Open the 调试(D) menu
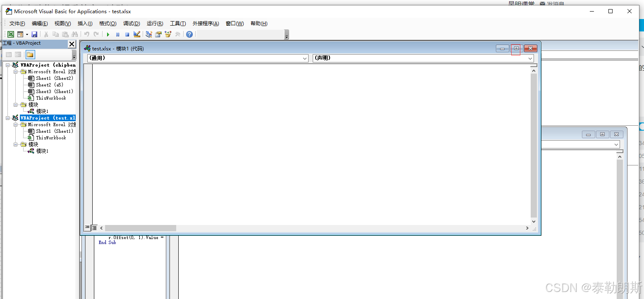644x299 pixels. coord(132,24)
